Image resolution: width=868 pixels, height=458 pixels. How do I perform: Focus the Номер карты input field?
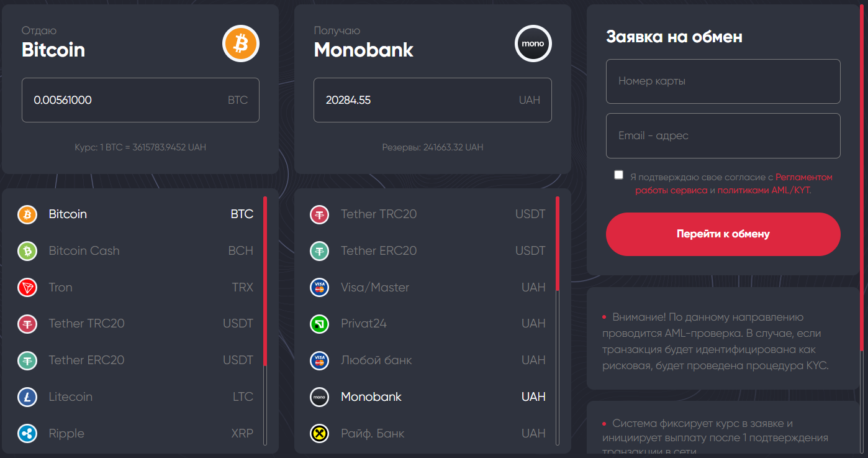(723, 81)
